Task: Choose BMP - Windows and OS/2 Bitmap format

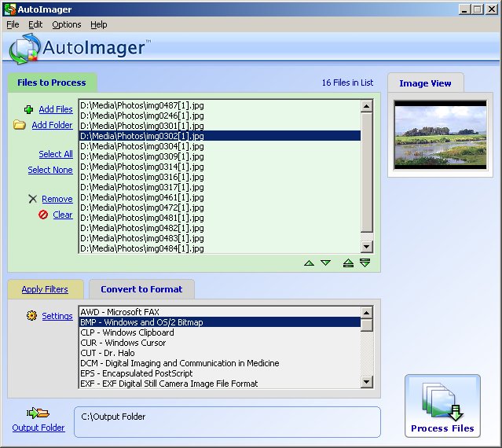Action: tap(220, 322)
